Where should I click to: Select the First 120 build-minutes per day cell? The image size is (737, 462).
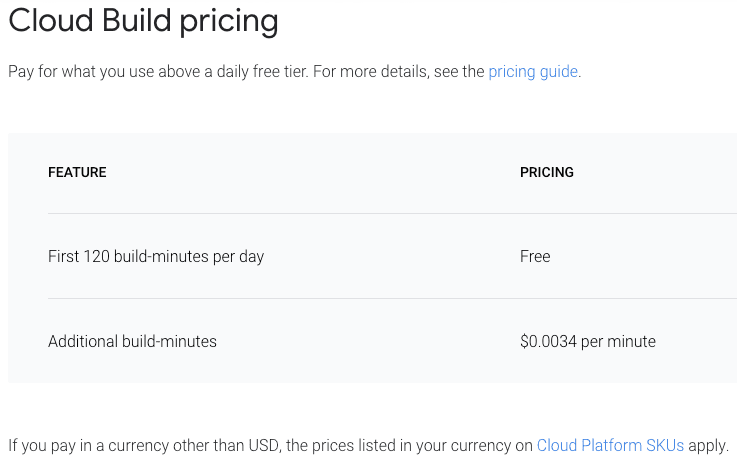tap(156, 256)
